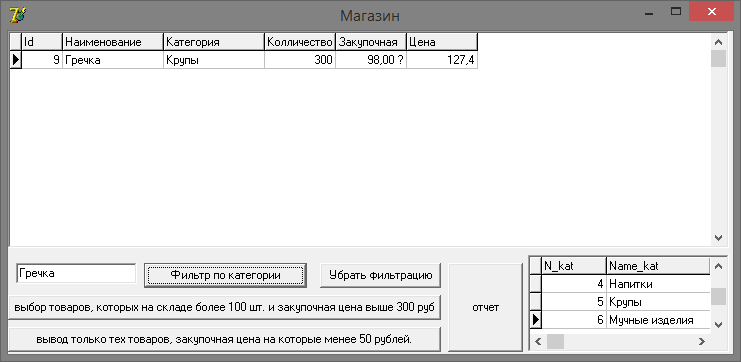This screenshot has width=741, height=362.
Task: Click the 'Убрать фильтрацию' button
Action: click(x=380, y=275)
